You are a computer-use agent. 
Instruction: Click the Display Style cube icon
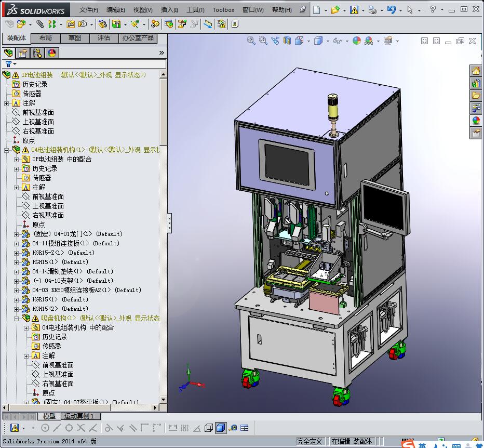click(x=318, y=41)
